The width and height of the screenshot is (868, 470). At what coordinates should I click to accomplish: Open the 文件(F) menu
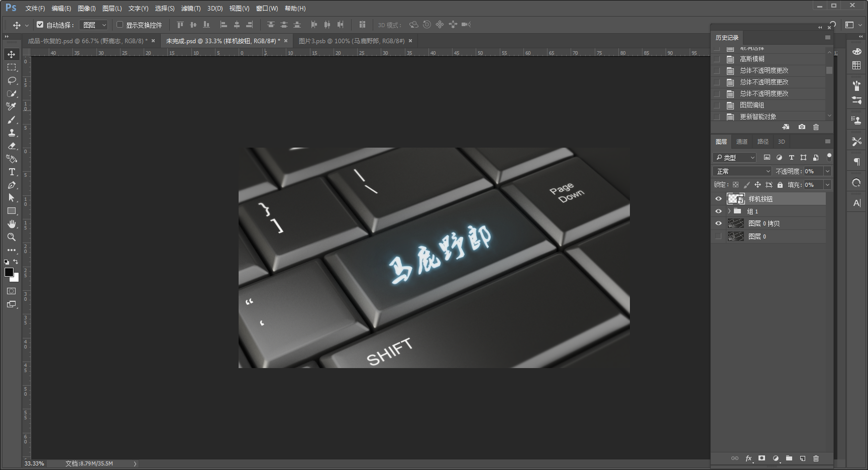[x=35, y=9]
